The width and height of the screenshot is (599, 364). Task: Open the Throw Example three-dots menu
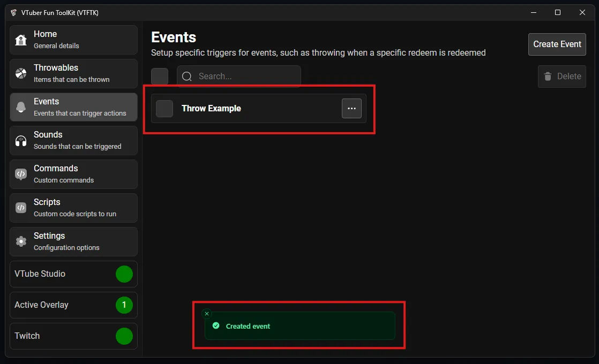(351, 109)
